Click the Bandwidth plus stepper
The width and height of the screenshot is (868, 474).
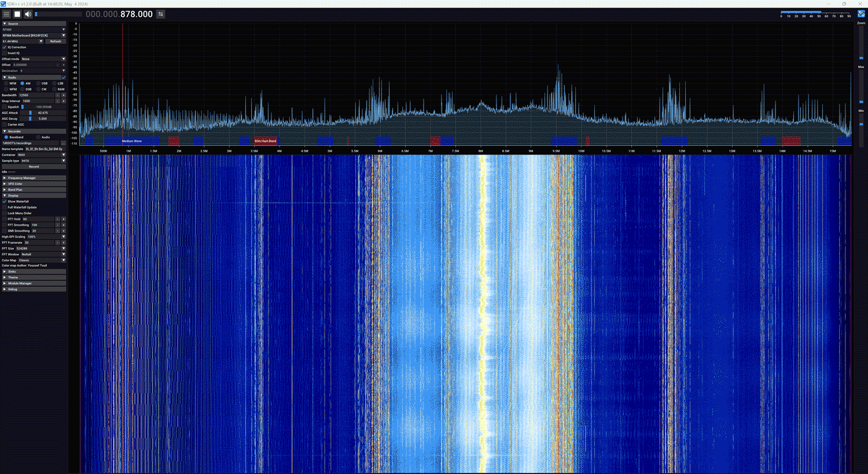point(63,95)
